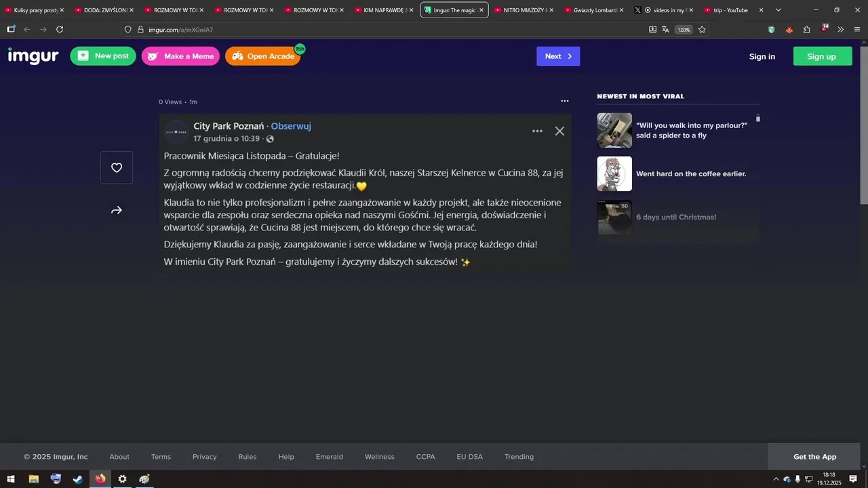Viewport: 868px width, 488px height.
Task: Open "Will you walk into my parlour?" post thumbnail
Action: pyautogui.click(x=614, y=130)
